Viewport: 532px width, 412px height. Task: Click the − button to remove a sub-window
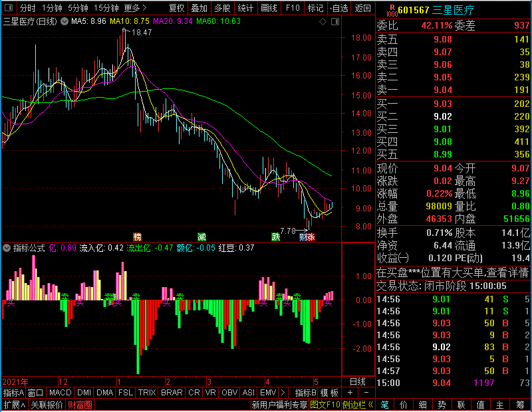[x=366, y=393]
